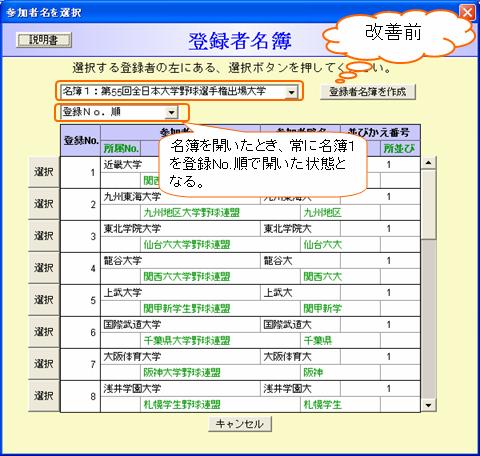Viewport: 480px width, 456px height.
Task: Select 大阪体育大学 row 7 with 選択 button
Action: 44,364
